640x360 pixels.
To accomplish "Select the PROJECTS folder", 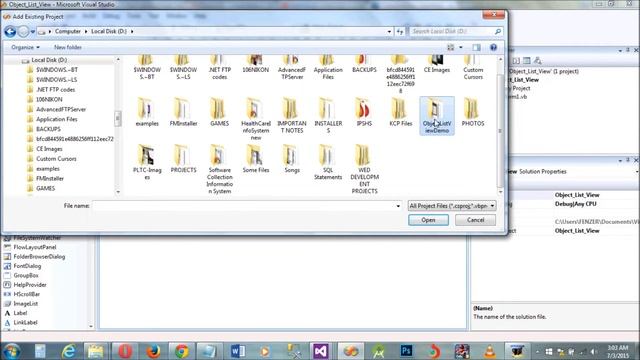I will [183, 159].
